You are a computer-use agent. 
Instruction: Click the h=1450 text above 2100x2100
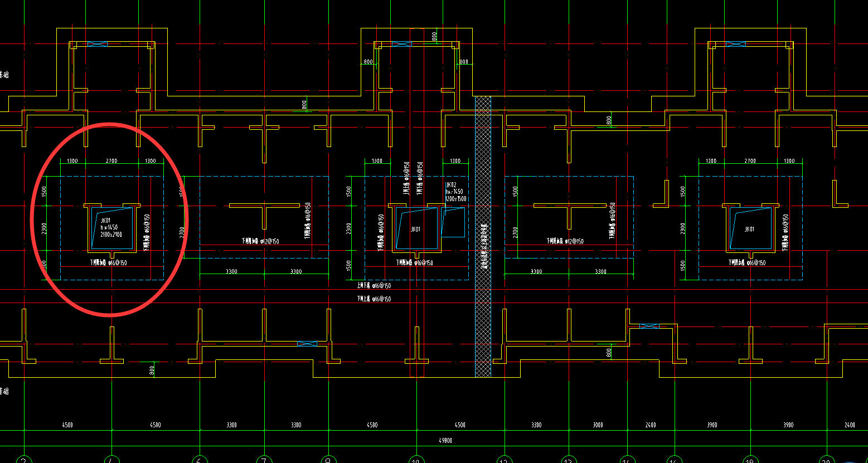(109, 227)
